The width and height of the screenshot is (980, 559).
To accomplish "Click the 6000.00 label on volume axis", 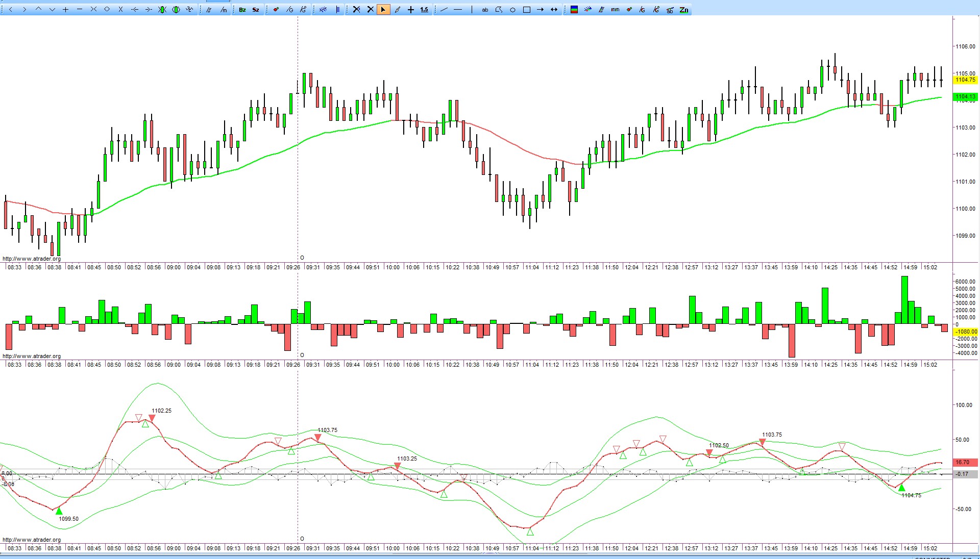I will [x=966, y=282].
